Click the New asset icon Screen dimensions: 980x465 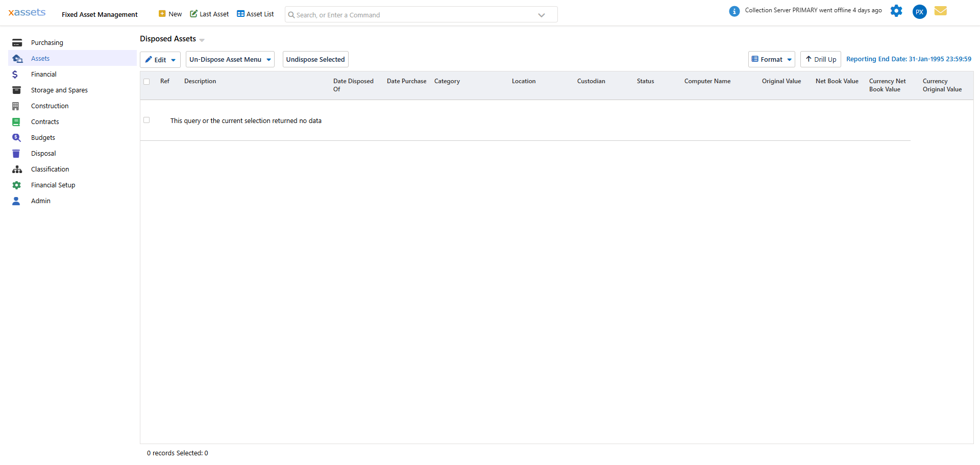tap(161, 13)
